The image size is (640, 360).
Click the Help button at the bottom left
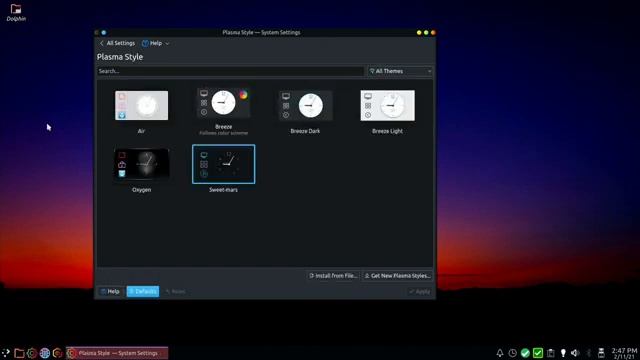110,291
